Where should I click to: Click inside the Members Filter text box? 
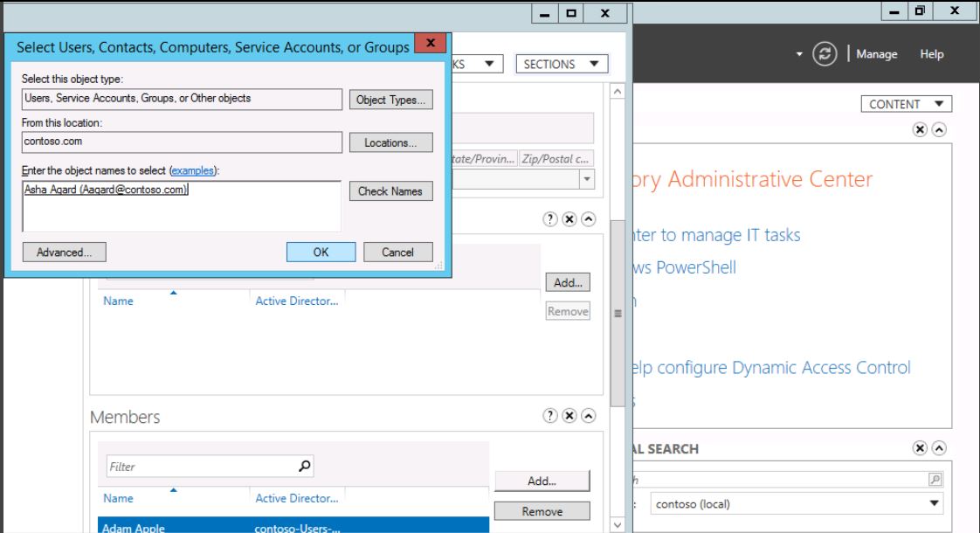pos(201,467)
